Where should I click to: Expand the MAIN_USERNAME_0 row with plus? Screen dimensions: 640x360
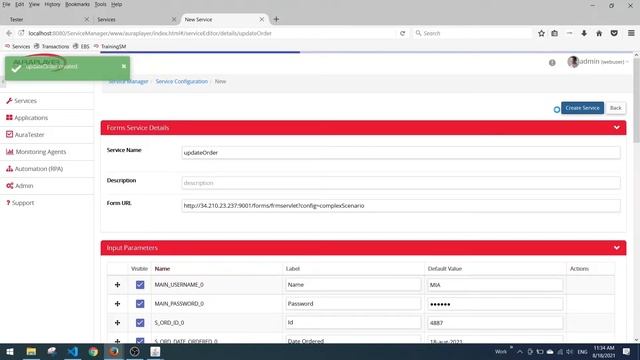point(118,284)
